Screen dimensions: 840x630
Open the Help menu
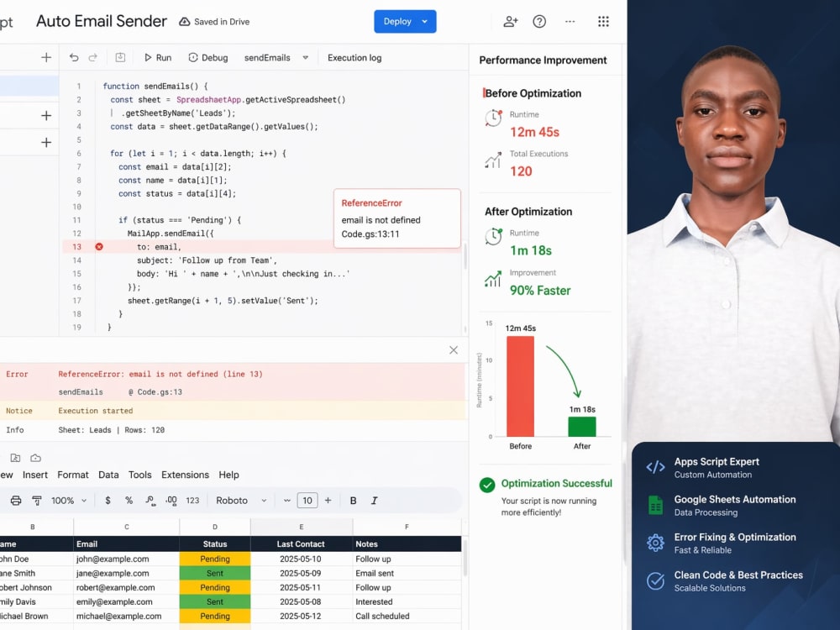coord(228,475)
